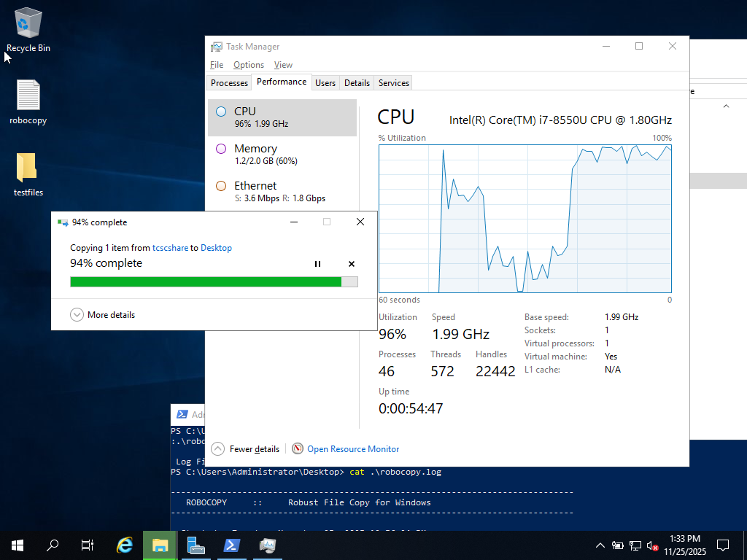This screenshot has height=560, width=747.
Task: Switch to the Processes tab
Action: click(x=229, y=83)
